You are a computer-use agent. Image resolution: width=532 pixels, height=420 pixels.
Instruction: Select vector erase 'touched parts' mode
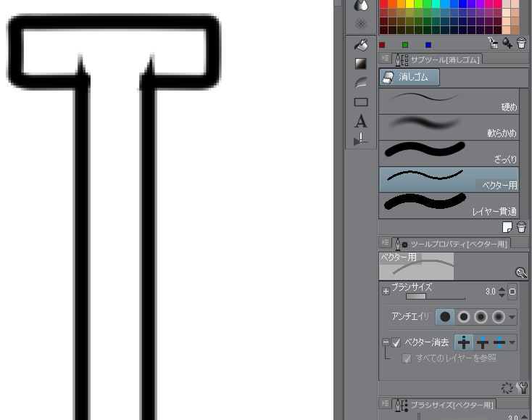click(x=464, y=342)
